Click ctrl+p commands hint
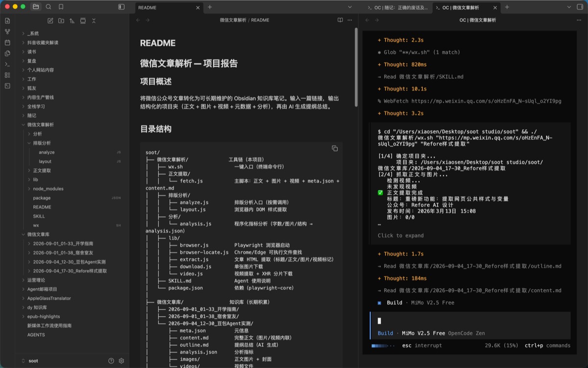 (547, 345)
